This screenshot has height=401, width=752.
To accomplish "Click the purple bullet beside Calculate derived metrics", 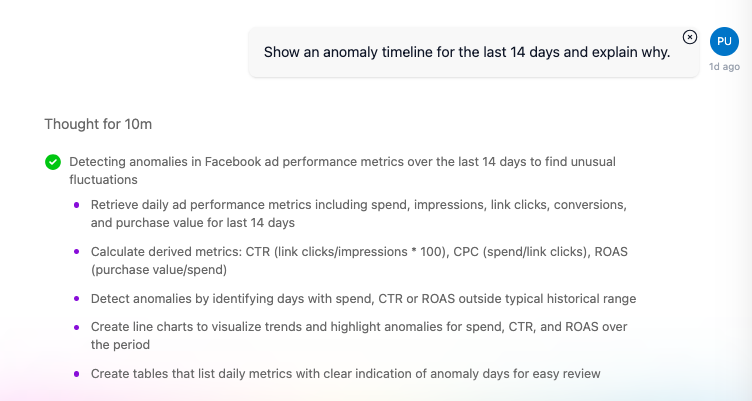I will [76, 252].
